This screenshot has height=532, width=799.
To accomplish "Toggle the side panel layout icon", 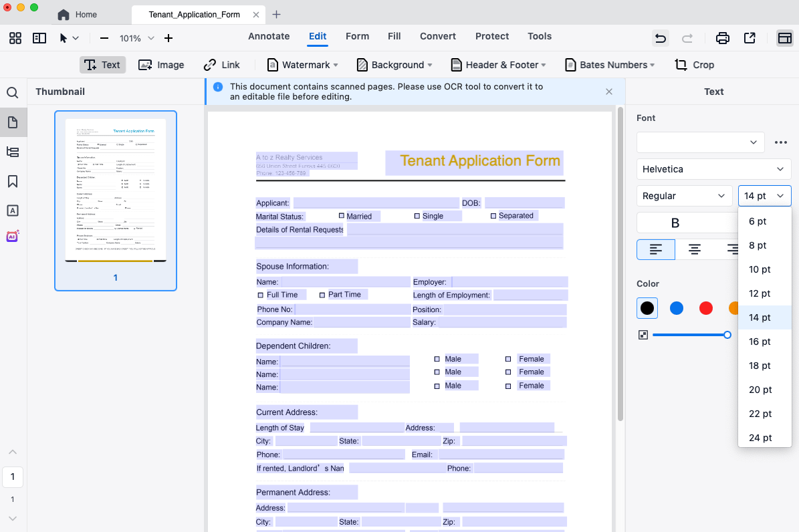I will coord(39,38).
